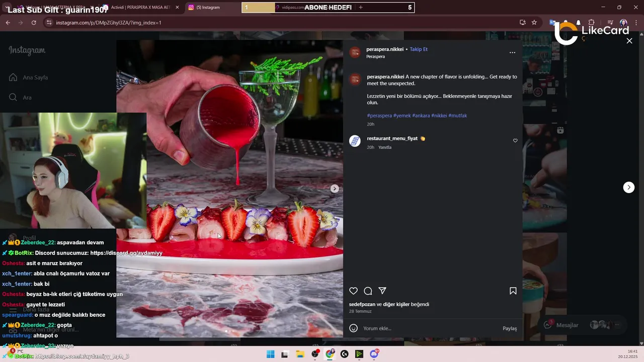
Task: Open Ara search in Instagram sidebar
Action: click(21, 98)
